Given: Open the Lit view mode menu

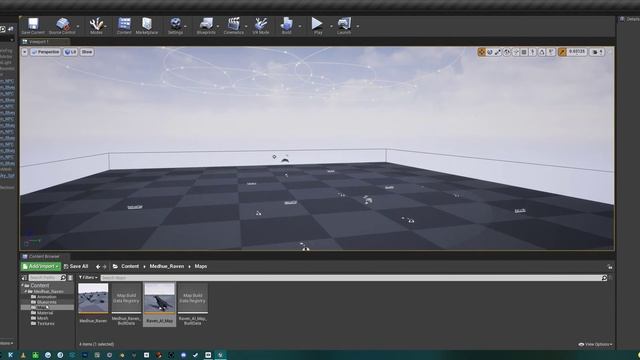Looking at the screenshot, I should pyautogui.click(x=70, y=52).
